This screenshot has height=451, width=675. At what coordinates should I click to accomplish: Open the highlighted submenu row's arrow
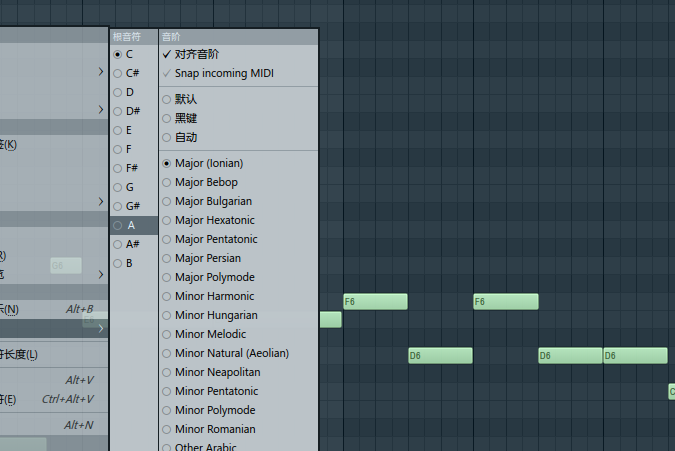pos(101,328)
